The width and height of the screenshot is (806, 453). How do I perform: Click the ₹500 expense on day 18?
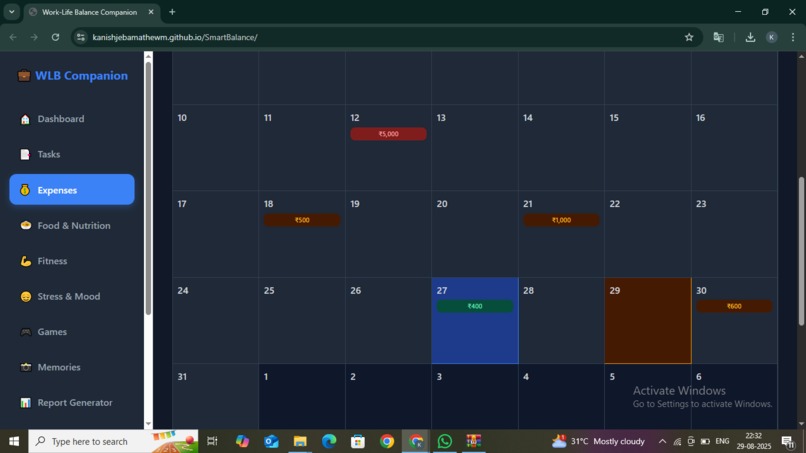302,220
